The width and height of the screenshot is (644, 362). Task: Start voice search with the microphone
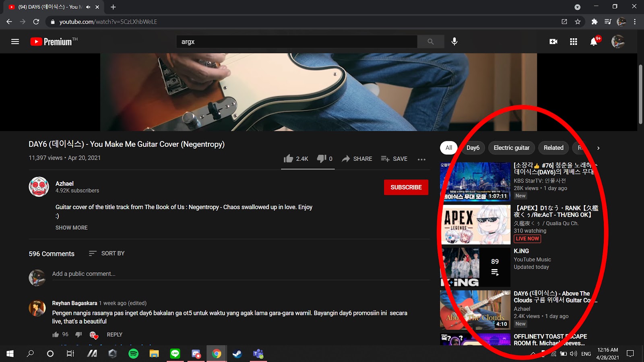pyautogui.click(x=454, y=41)
